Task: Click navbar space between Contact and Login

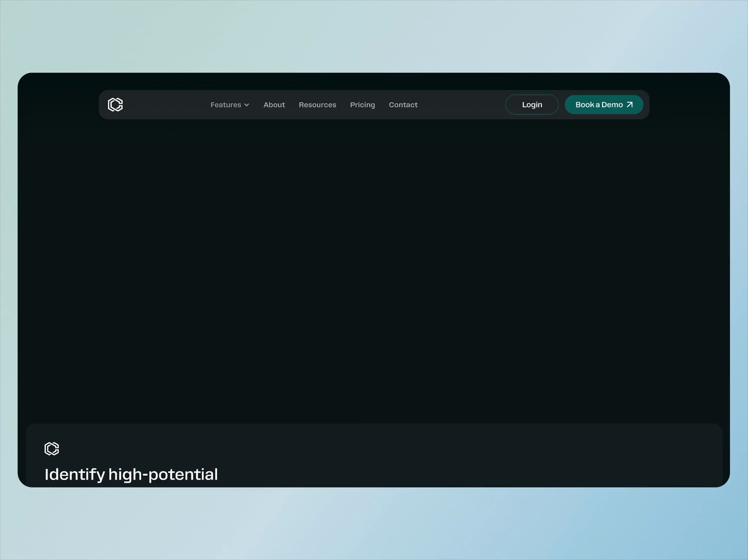Action: point(462,105)
